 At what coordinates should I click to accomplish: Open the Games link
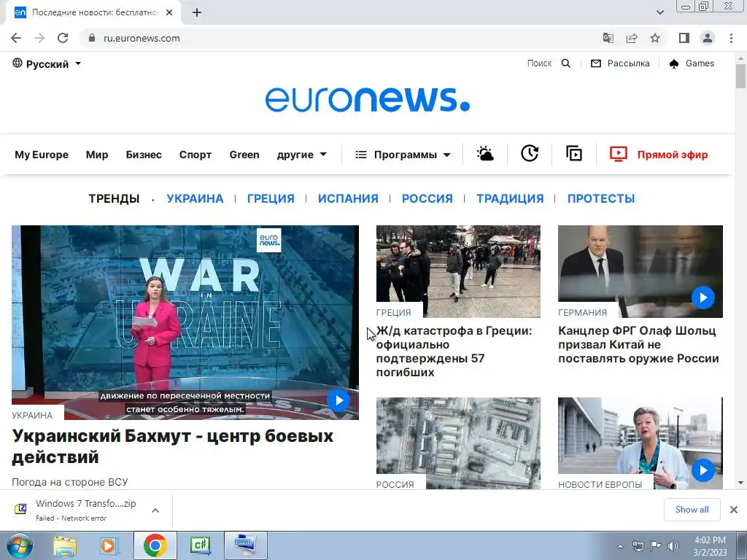(692, 63)
